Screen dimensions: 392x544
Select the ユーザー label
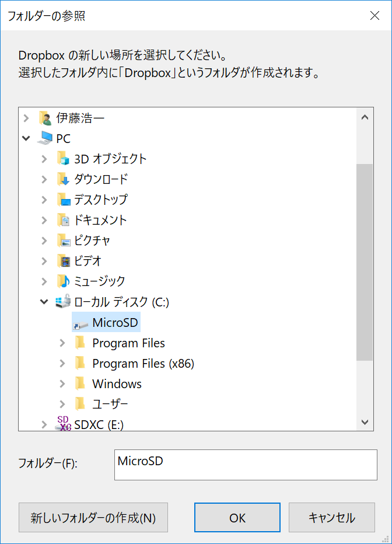110,404
